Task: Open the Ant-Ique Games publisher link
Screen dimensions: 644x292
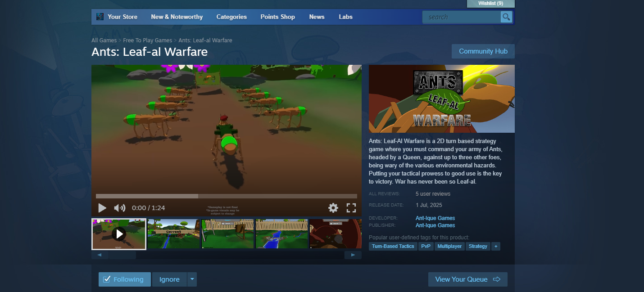Action: pyautogui.click(x=435, y=225)
